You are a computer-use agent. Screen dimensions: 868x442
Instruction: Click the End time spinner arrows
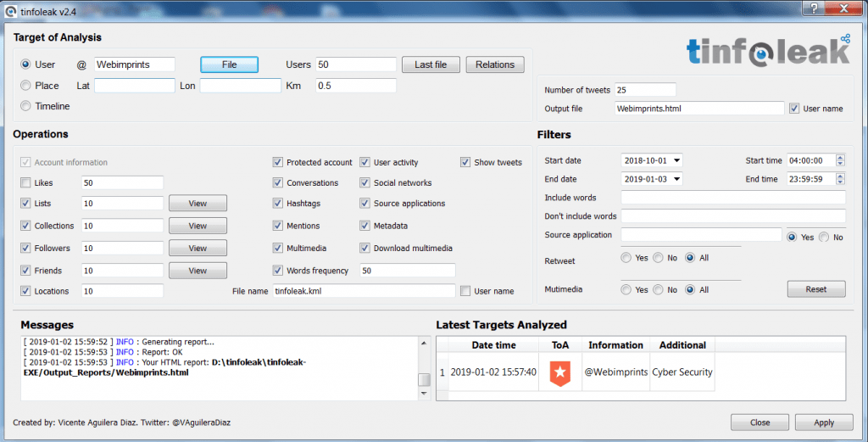[x=840, y=179]
